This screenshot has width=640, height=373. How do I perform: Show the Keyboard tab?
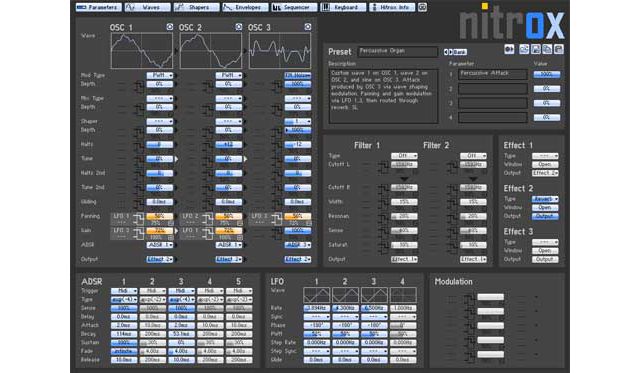343,7
